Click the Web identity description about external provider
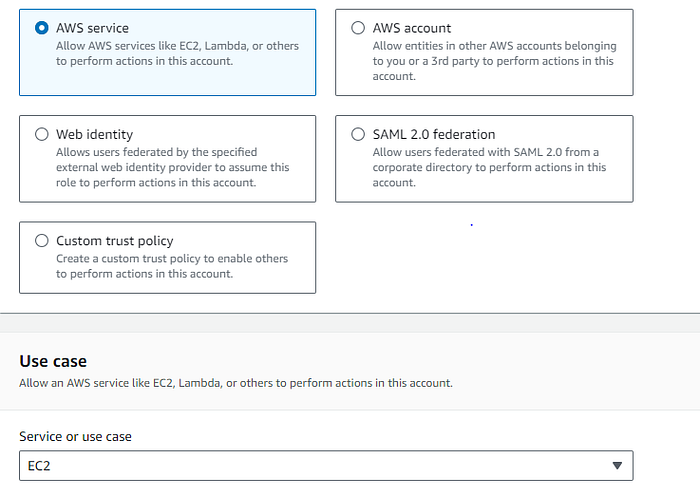Image resolution: width=700 pixels, height=500 pixels. (x=172, y=167)
